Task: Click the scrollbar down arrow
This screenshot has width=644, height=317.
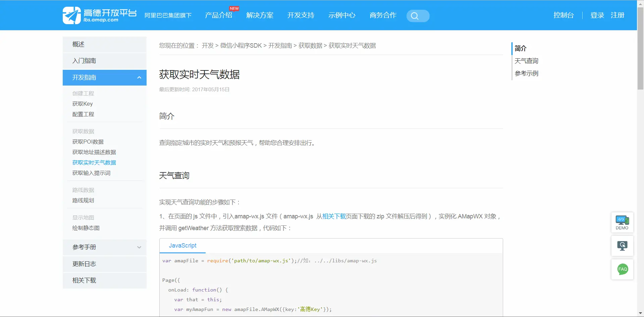Action: 640,313
